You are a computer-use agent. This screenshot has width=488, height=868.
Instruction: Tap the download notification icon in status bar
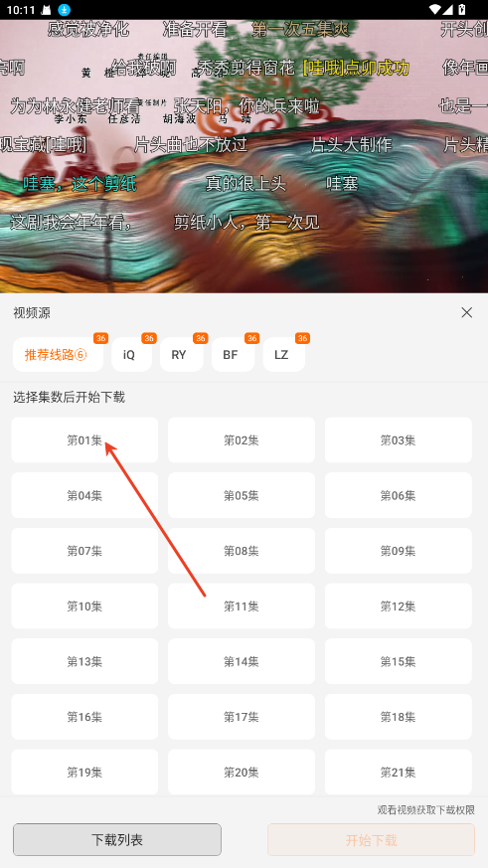coord(65,9)
